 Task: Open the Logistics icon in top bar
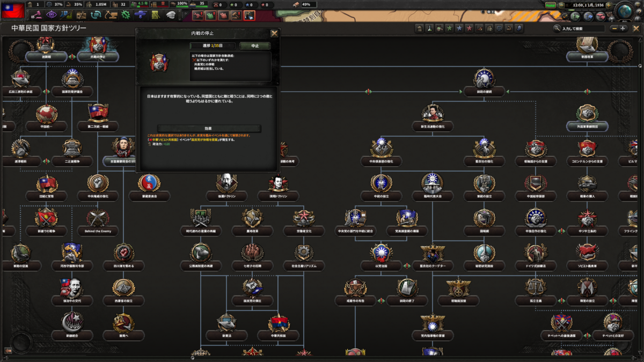156,14
